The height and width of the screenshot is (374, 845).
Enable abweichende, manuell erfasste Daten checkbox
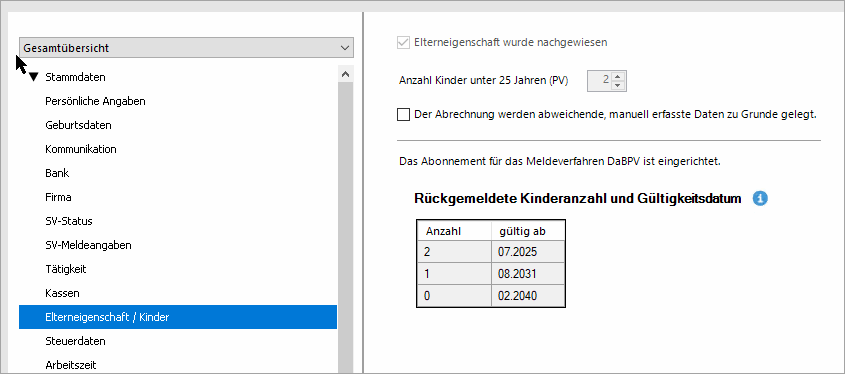click(403, 115)
